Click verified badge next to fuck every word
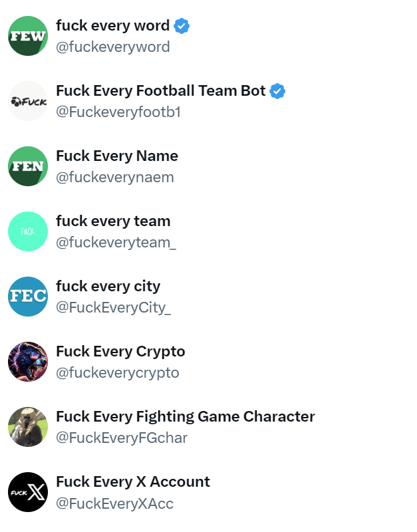Viewport: 417px width, 532px height. [182, 26]
